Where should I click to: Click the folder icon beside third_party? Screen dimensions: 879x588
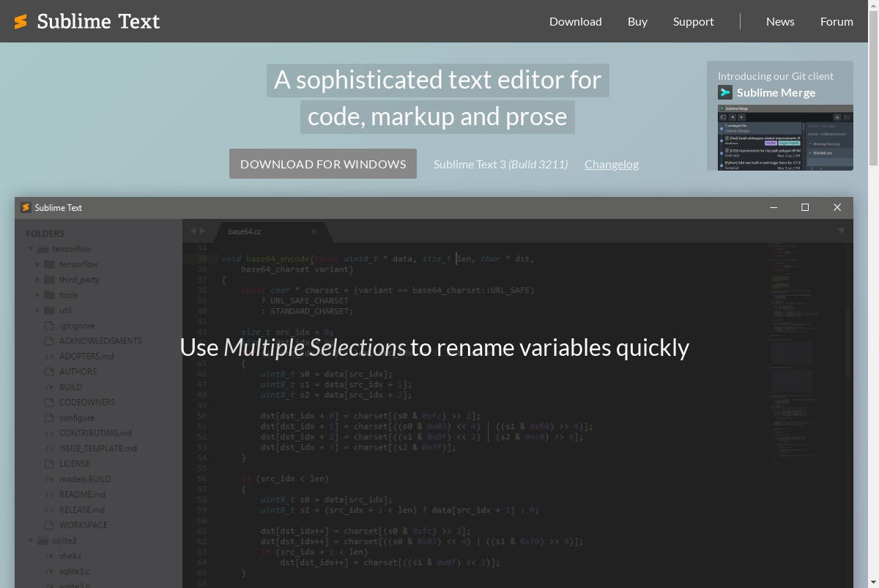[x=49, y=280]
